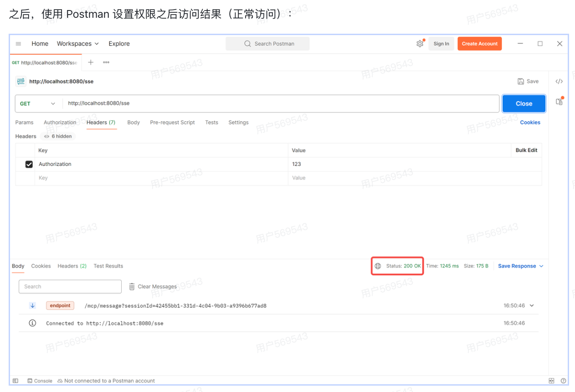
Task: Open the Test Results tab
Action: [108, 266]
